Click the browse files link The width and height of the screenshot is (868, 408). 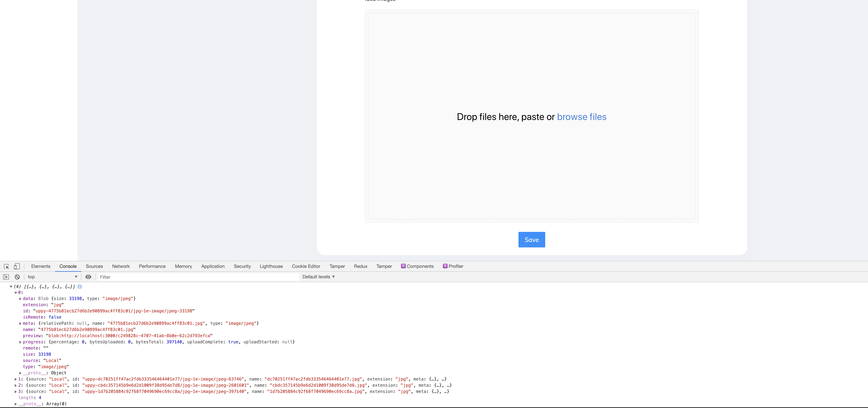tap(581, 117)
